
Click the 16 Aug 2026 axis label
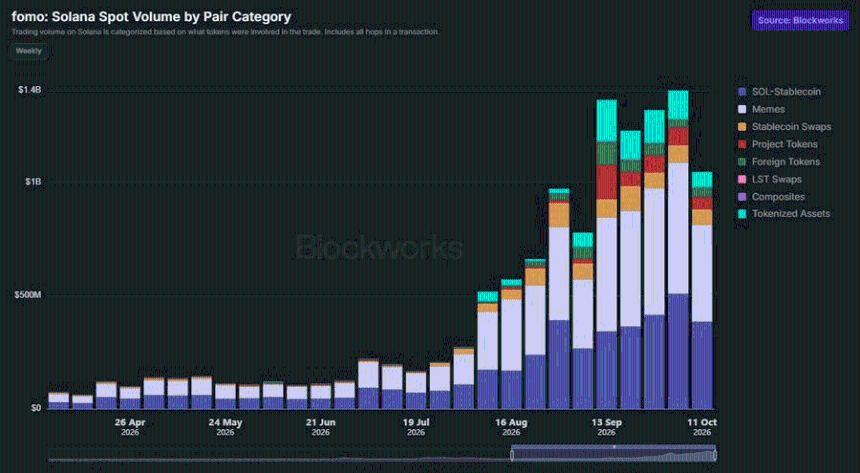[x=511, y=427]
